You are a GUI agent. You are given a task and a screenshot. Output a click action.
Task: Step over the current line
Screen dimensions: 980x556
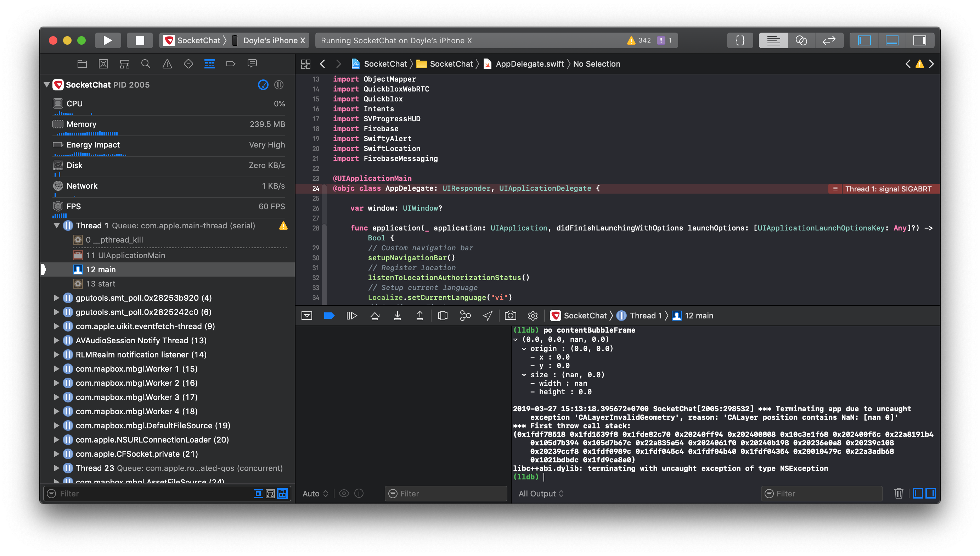click(374, 316)
